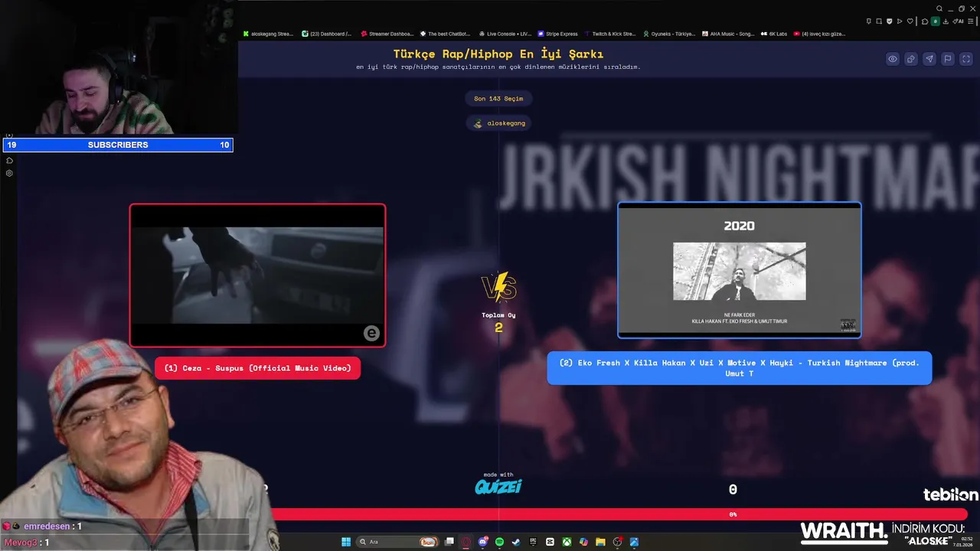Screen dimensions: 980x551
Task: Open the easy setup sliders menu icon
Action: tap(971, 21)
